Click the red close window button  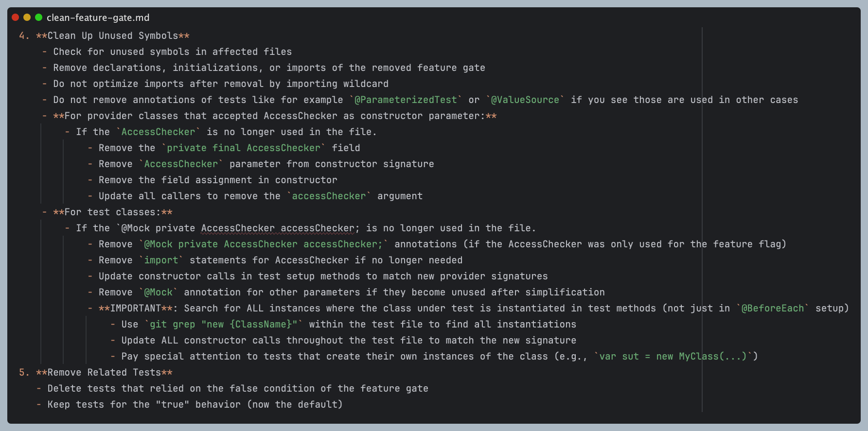pyautogui.click(x=15, y=17)
